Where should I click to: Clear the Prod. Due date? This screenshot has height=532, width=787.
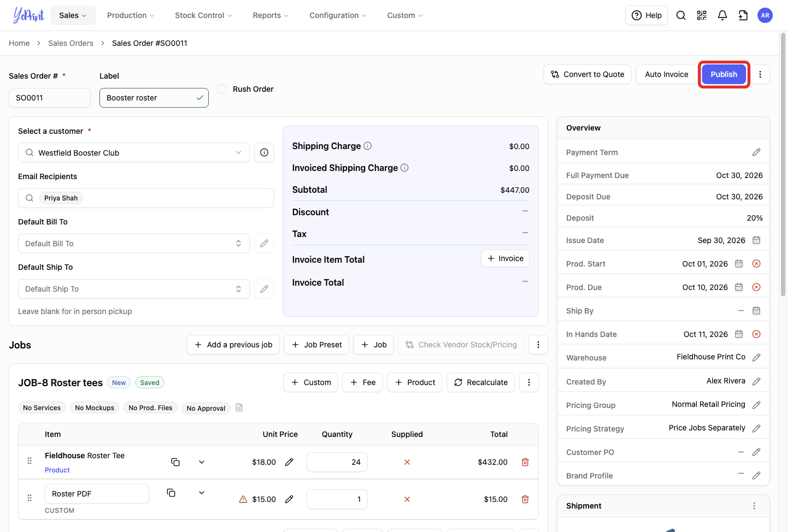click(x=756, y=287)
